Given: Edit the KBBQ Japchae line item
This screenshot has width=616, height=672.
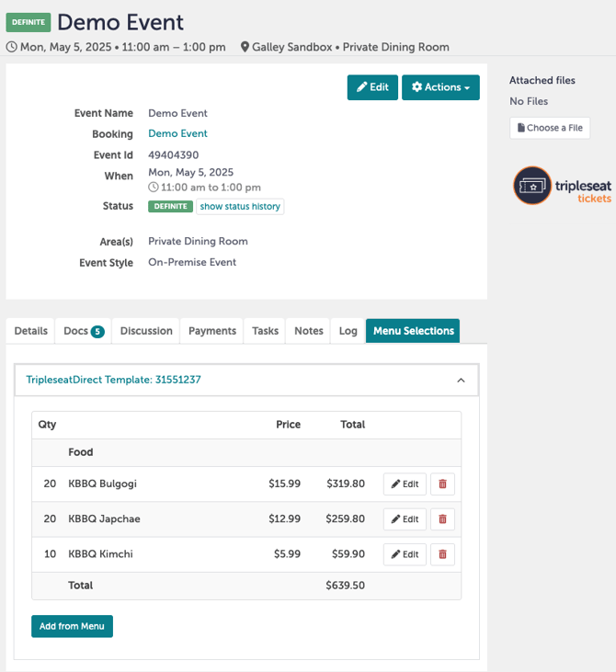Looking at the screenshot, I should pos(405,519).
